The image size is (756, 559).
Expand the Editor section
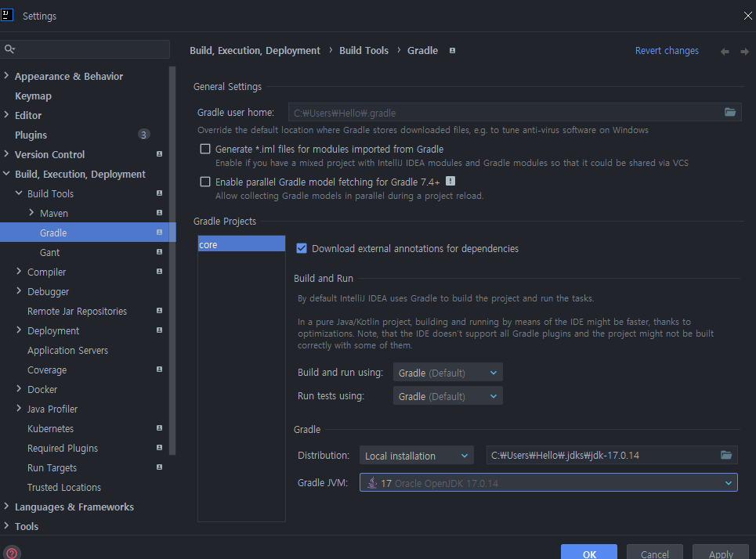6,114
